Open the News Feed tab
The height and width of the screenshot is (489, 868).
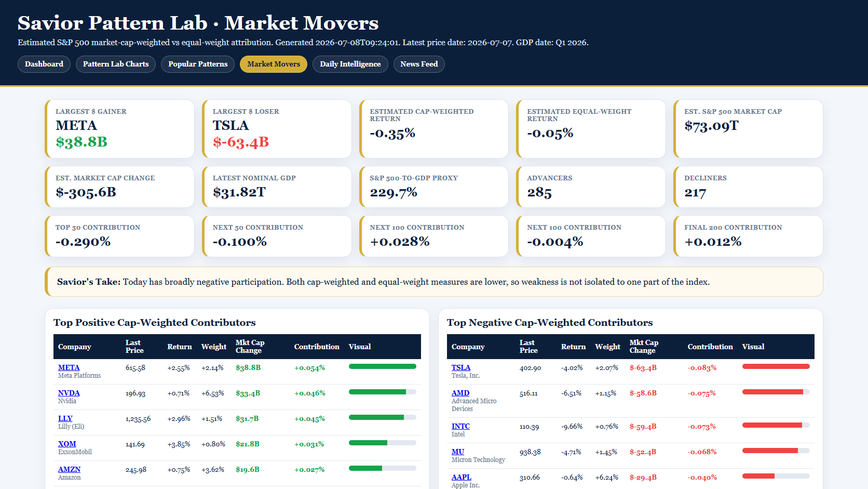tap(419, 64)
